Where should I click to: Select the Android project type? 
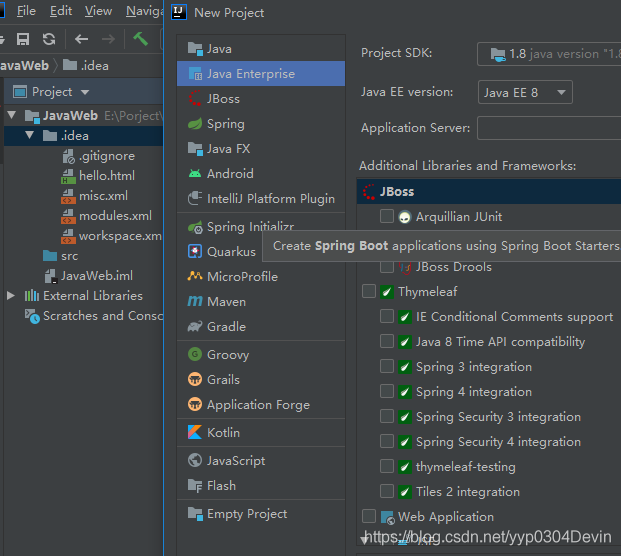[230, 174]
